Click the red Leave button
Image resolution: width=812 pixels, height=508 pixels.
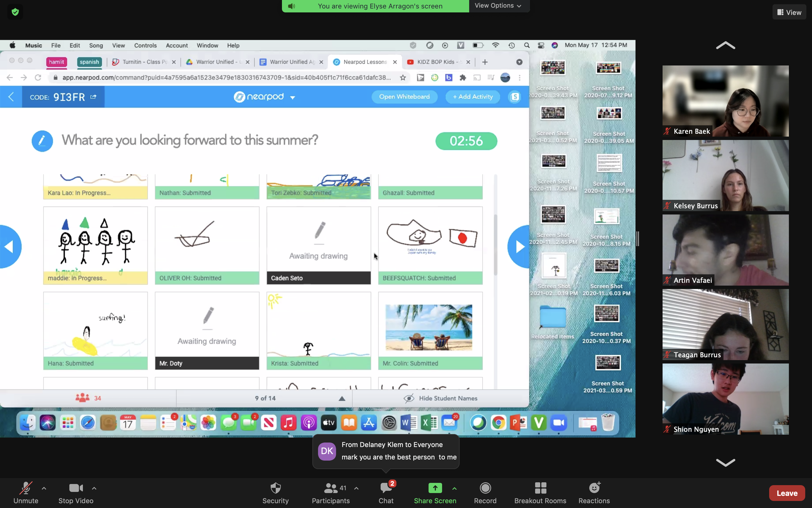pyautogui.click(x=787, y=493)
